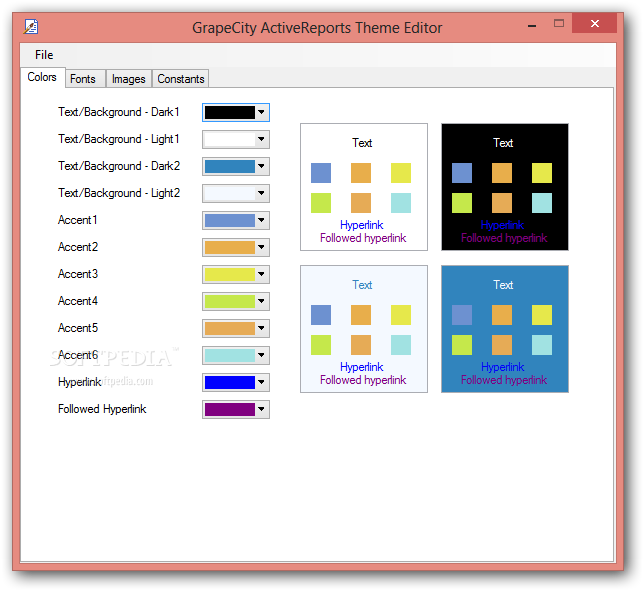Click Hyperlink text in the black preview

point(502,225)
